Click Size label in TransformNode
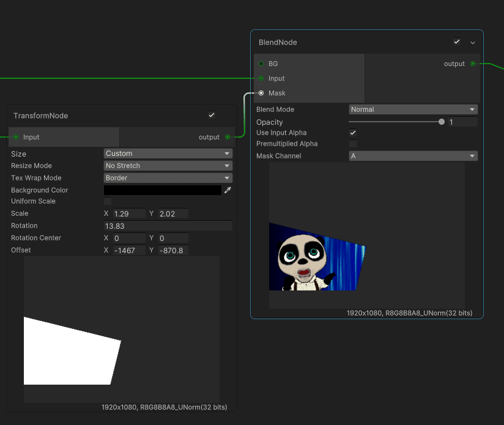Screen dimensions: 504x425 (18, 154)
